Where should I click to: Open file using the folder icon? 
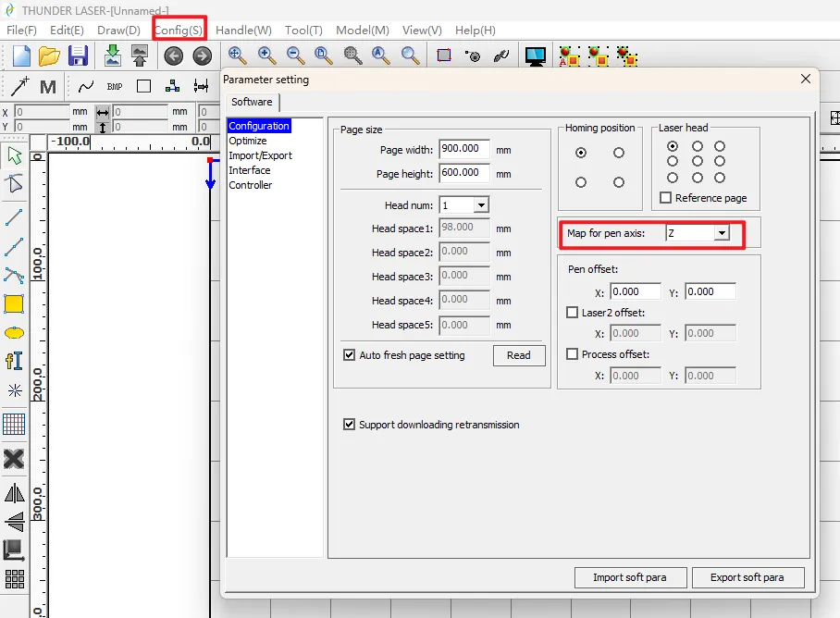point(49,56)
